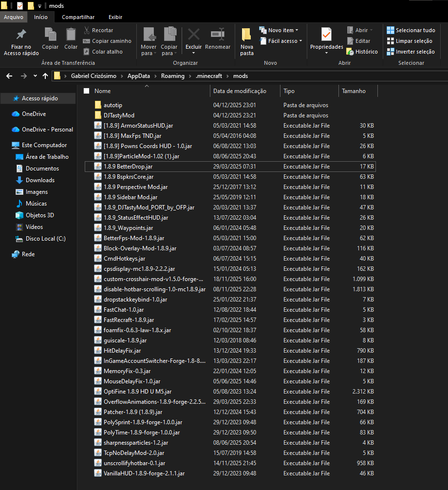This screenshot has width=448, height=490.
Task: Click the Disco Local (C:) drive icon
Action: (x=19, y=239)
